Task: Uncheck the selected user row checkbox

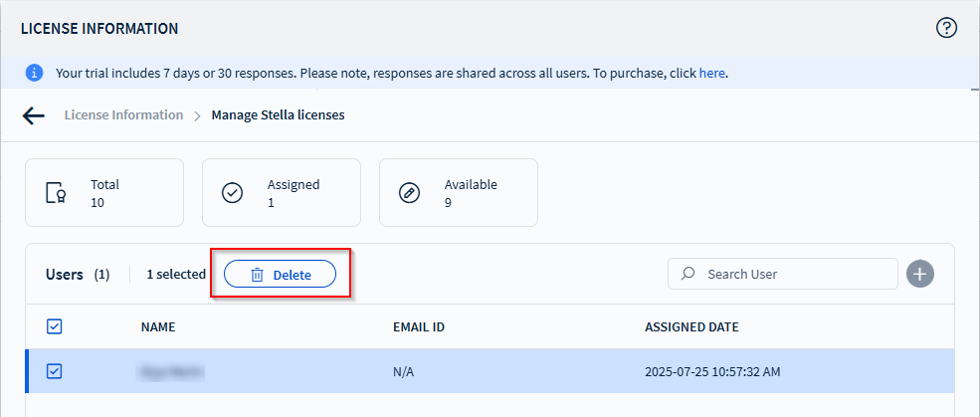Action: click(x=55, y=371)
